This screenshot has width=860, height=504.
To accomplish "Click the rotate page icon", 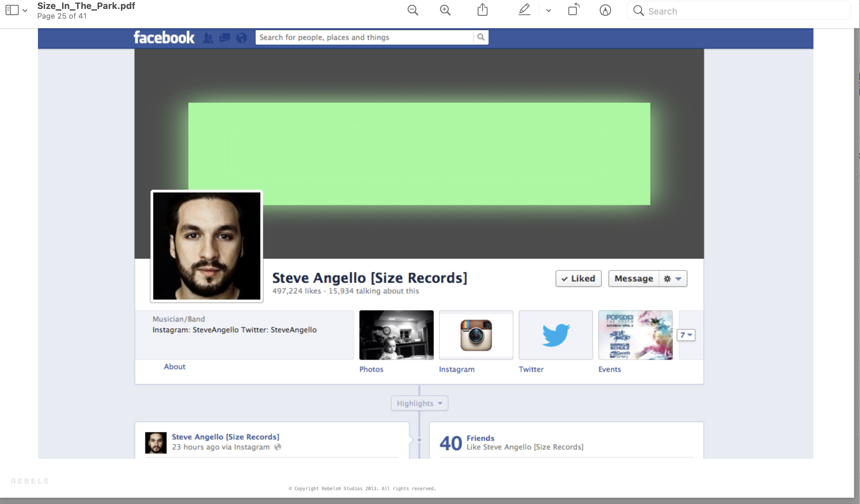I will click(x=573, y=10).
